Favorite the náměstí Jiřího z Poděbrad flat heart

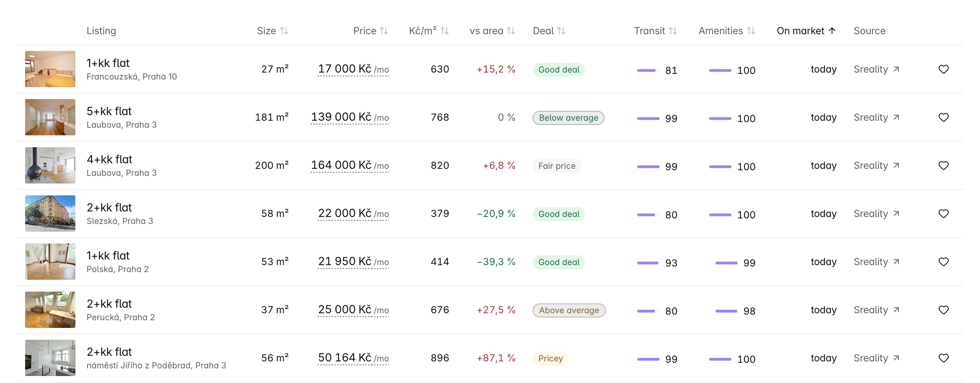click(x=943, y=358)
